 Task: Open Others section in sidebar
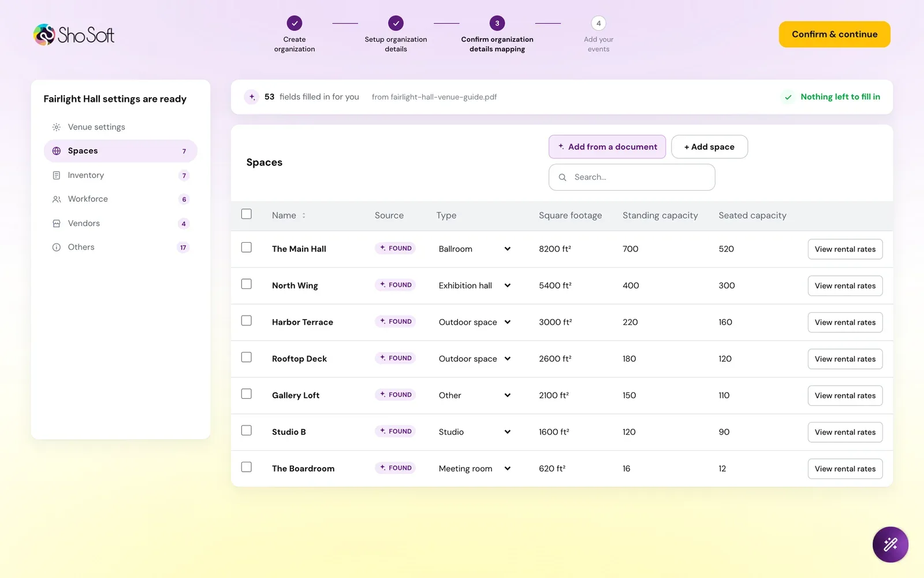(120, 247)
